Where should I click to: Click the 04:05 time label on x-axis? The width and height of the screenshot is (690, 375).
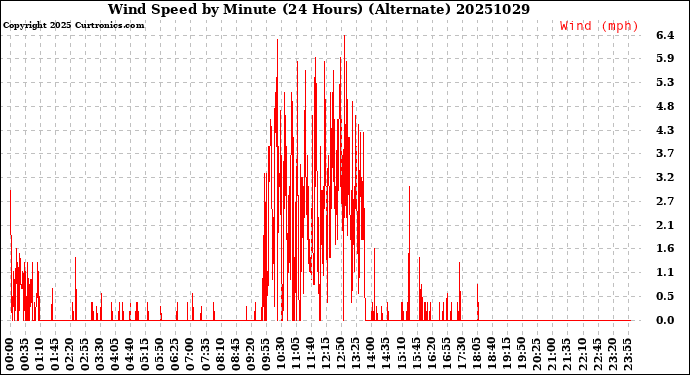click(x=115, y=355)
